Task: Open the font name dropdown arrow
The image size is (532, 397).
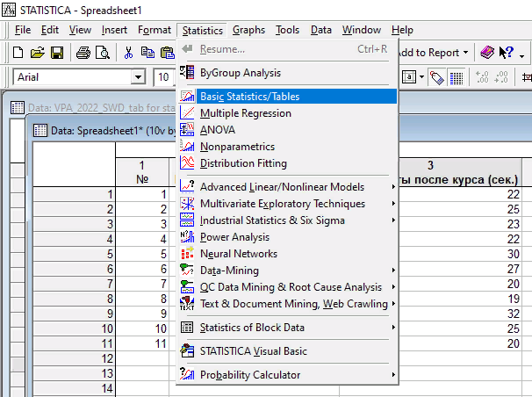Action: (x=138, y=77)
